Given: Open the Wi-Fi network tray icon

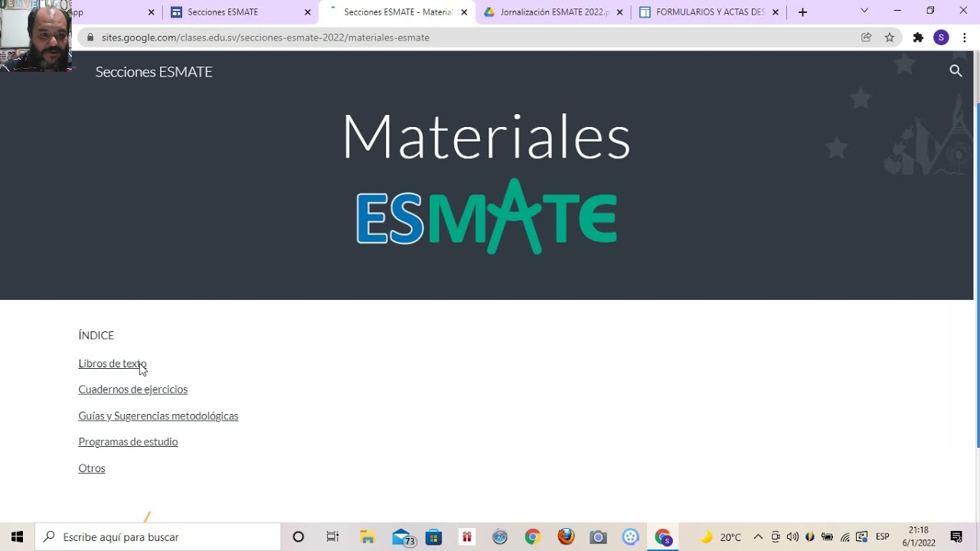Looking at the screenshot, I should [x=845, y=536].
